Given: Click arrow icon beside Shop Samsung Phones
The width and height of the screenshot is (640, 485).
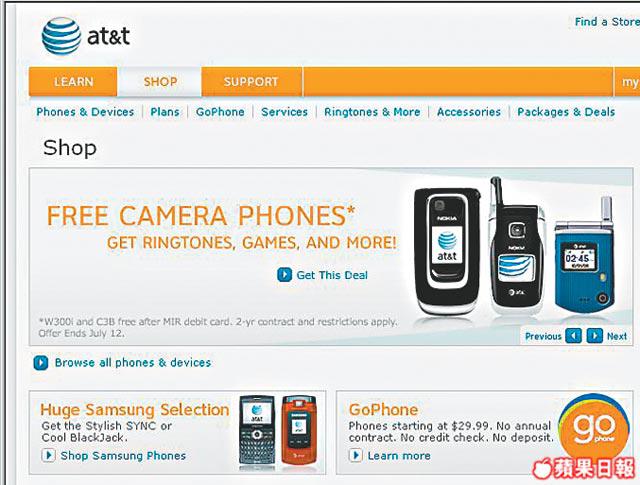Looking at the screenshot, I should point(49,455).
